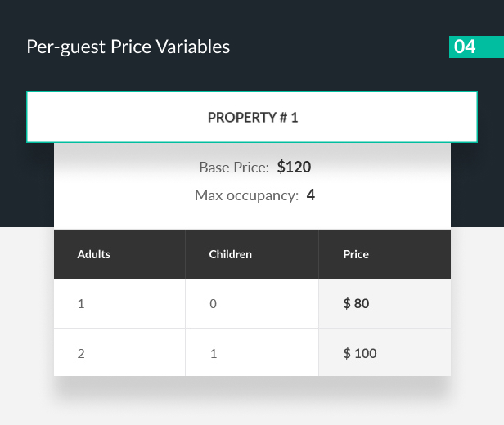
Task: Click the Max occupancy label
Action: point(246,195)
